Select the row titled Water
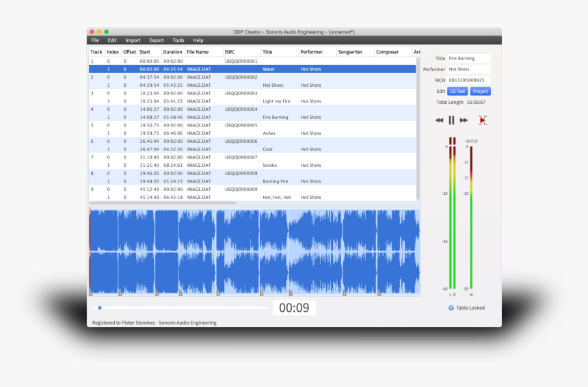The image size is (588, 387). tap(252, 69)
